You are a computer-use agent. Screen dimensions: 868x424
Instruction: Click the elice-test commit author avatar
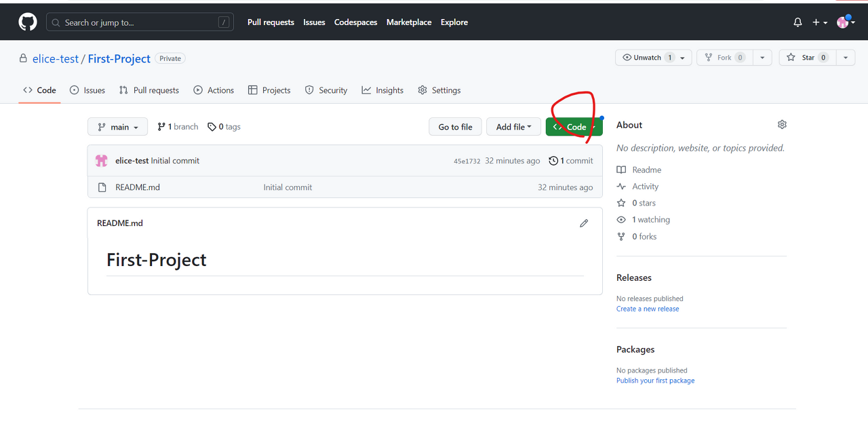pyautogui.click(x=102, y=161)
